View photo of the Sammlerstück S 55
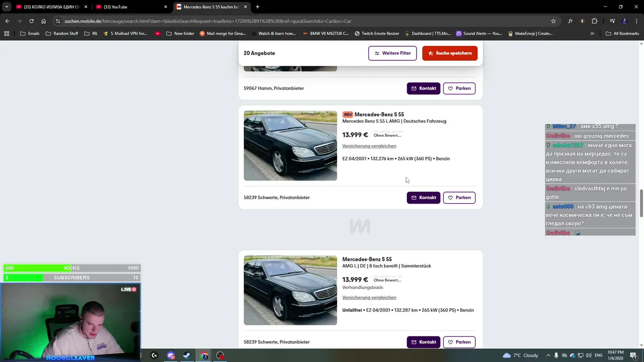The height and width of the screenshot is (362, 644). pyautogui.click(x=290, y=290)
